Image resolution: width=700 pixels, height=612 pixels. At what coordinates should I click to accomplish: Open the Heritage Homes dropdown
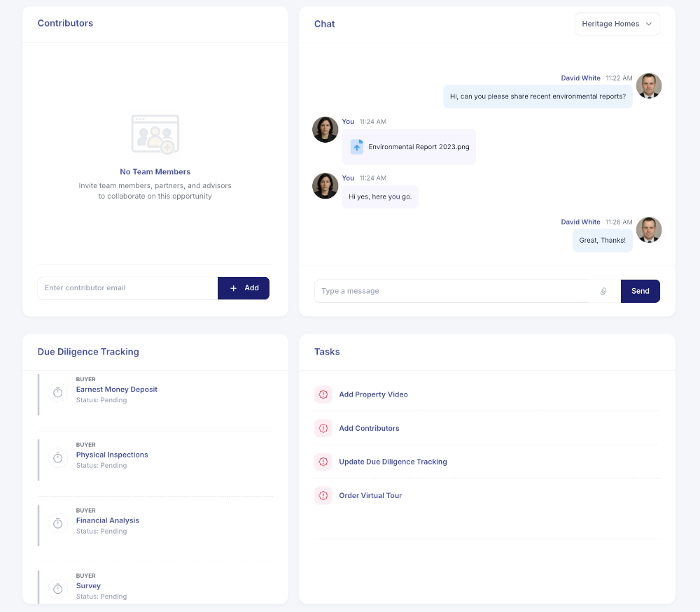pyautogui.click(x=617, y=23)
